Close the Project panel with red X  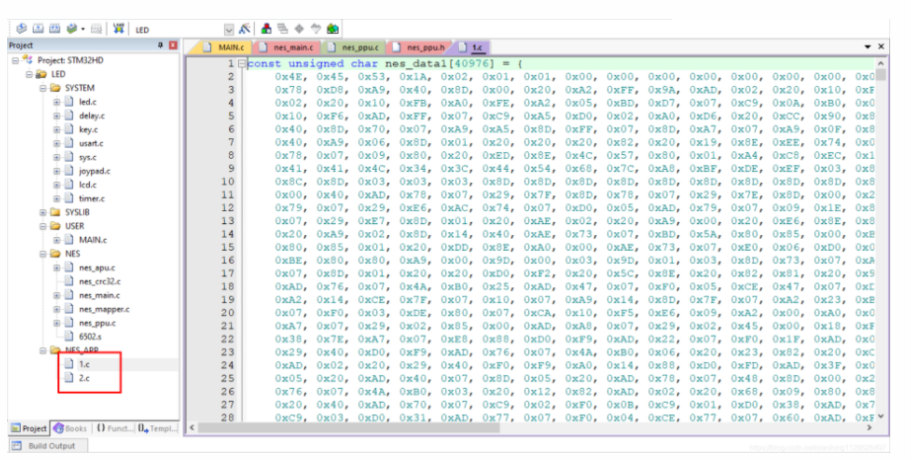173,45
